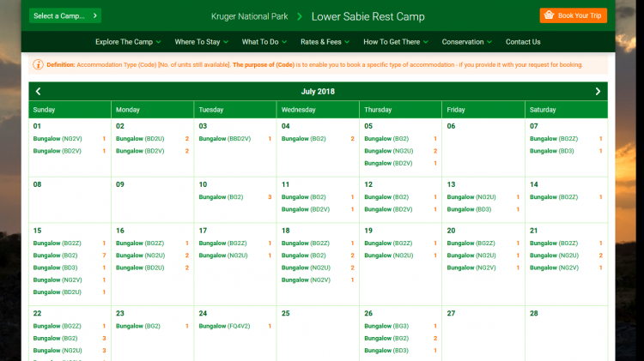Click the July 2018 month heading
Image resolution: width=644 pixels, height=361 pixels.
click(x=318, y=92)
